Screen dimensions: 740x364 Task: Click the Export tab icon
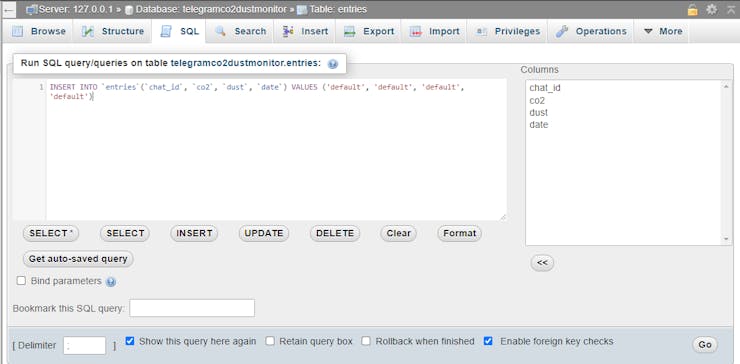(349, 32)
